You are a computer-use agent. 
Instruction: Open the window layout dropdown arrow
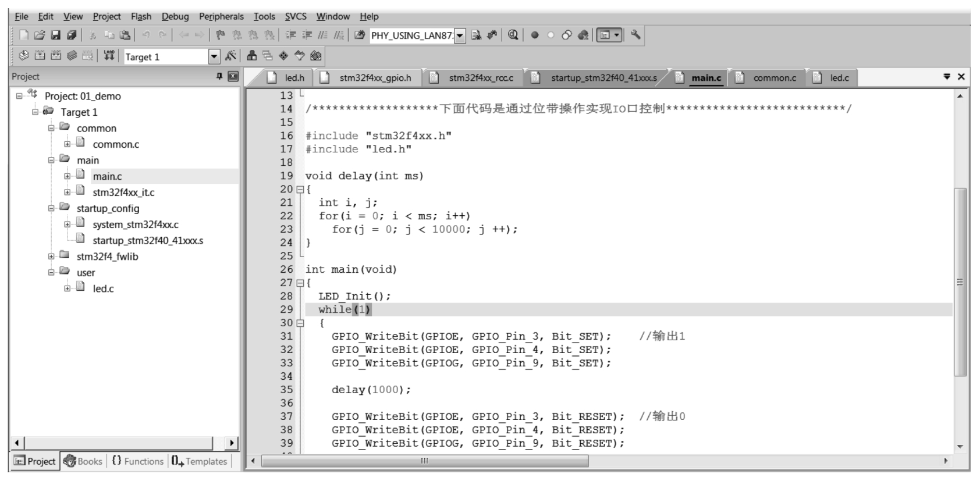click(x=617, y=35)
